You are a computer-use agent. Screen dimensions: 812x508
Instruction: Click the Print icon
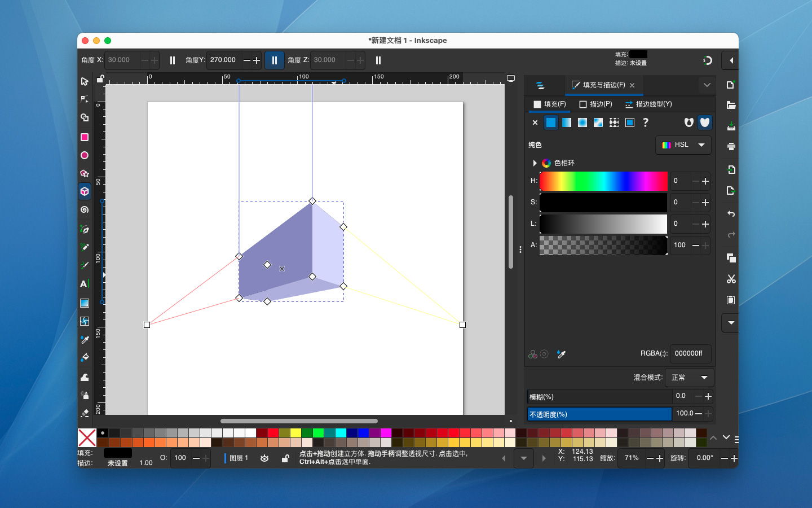[731, 146]
